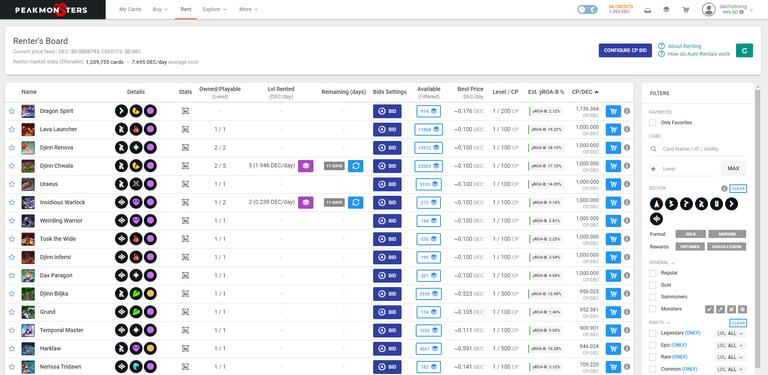Viewport: 768px width, 375px height.
Task: Open Rare LVL: ALL dropdown
Action: 730,357
